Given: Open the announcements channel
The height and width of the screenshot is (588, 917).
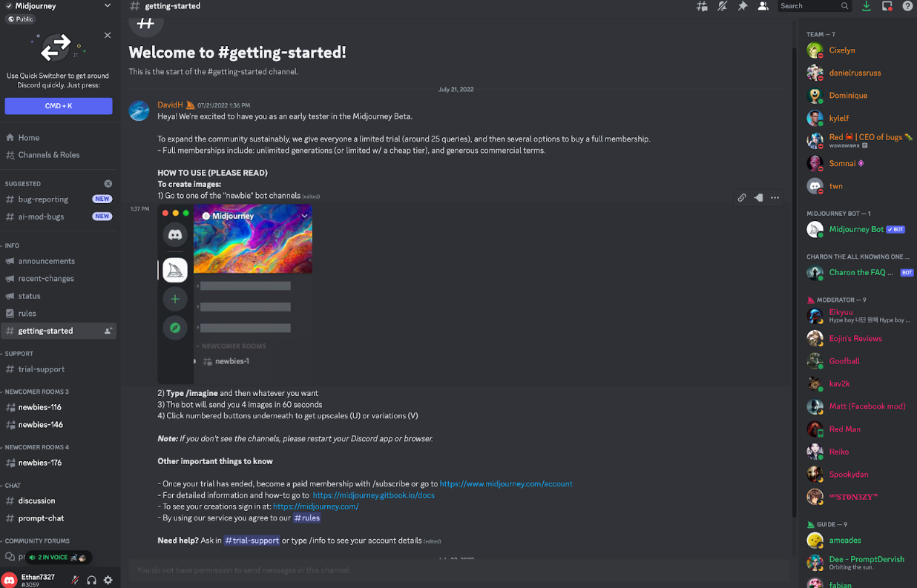Looking at the screenshot, I should point(46,261).
